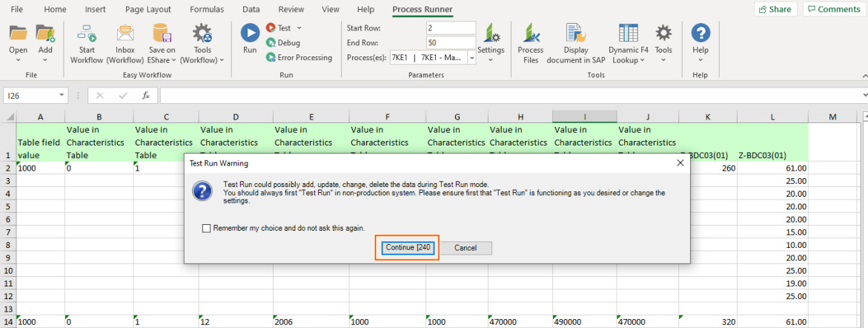Cancel the Test Run Warning dialog
This screenshot has width=868, height=328.
point(466,248)
